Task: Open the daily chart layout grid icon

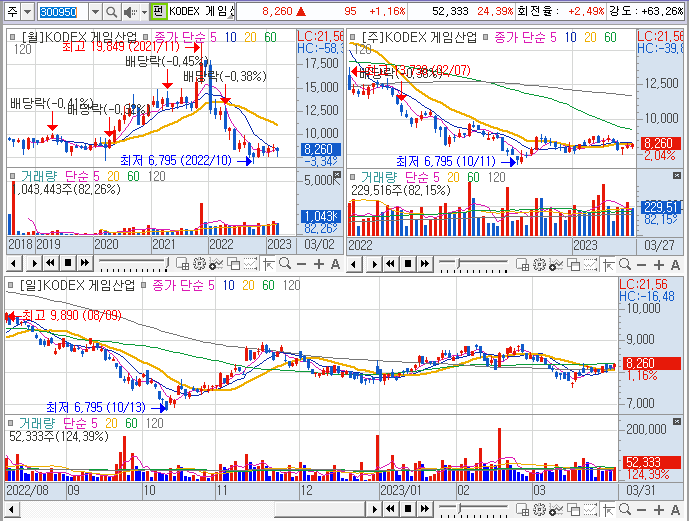Action: point(522,510)
